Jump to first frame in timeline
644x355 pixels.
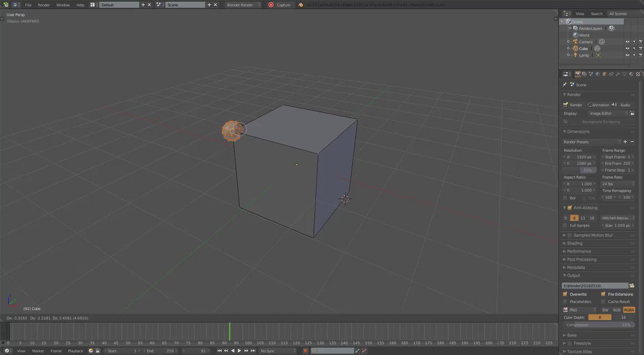pyautogui.click(x=219, y=351)
